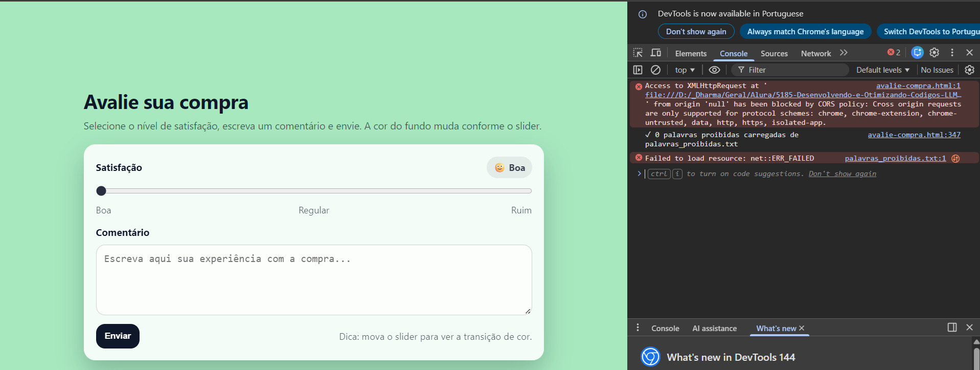This screenshot has height=370, width=980.
Task: Open the Elements tab in DevTools
Action: click(691, 53)
